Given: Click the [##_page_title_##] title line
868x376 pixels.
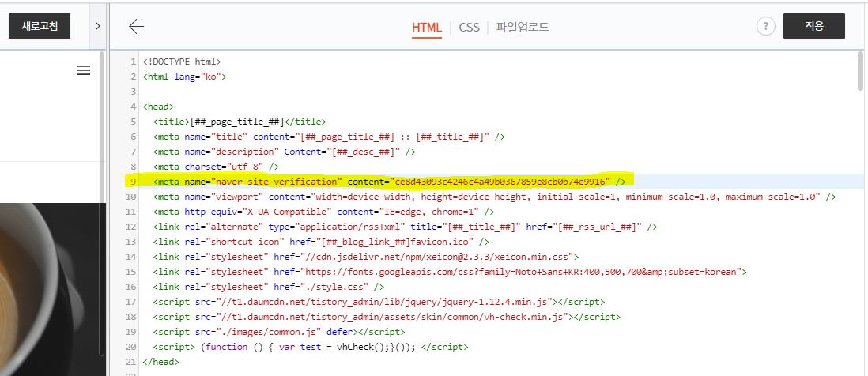Looking at the screenshot, I should point(240,122).
